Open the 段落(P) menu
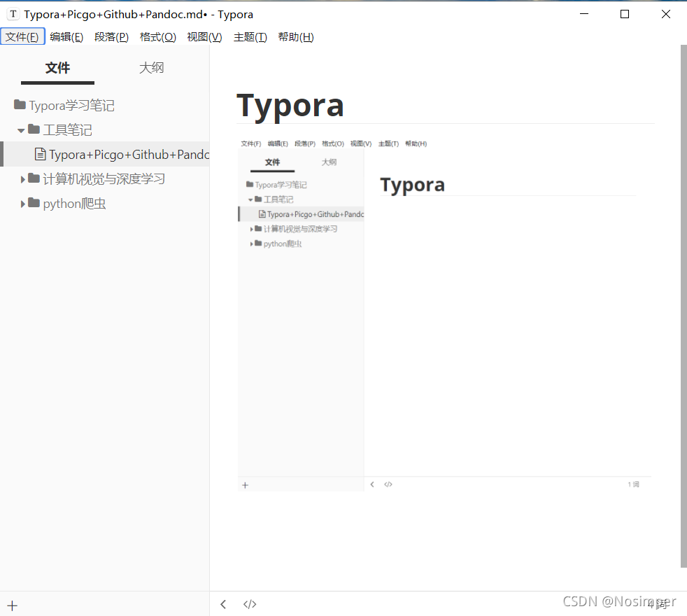687x616 pixels. pos(111,37)
